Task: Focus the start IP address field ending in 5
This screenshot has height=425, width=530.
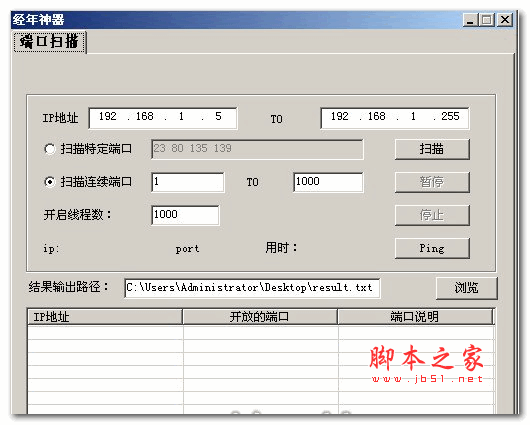Action: (x=163, y=118)
